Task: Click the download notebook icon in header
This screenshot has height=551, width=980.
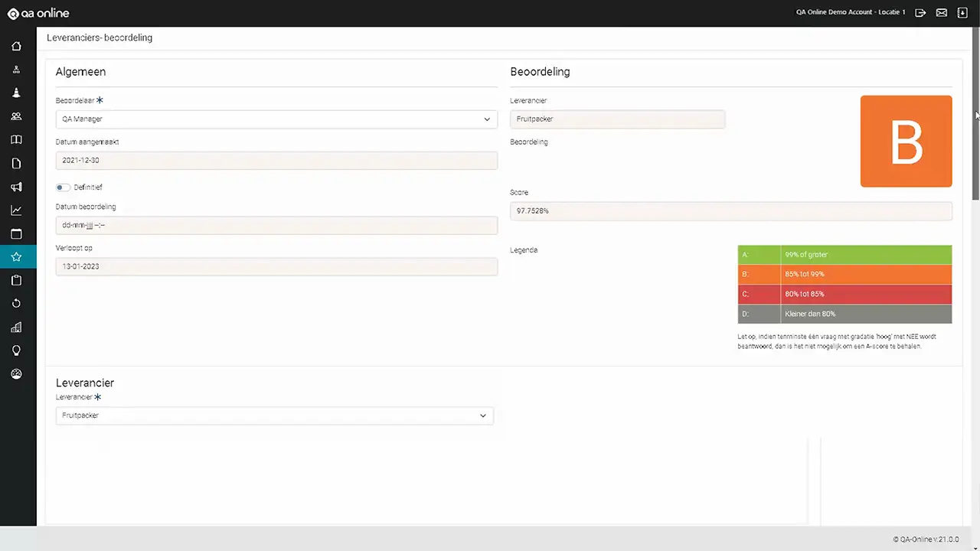Action: (x=962, y=12)
